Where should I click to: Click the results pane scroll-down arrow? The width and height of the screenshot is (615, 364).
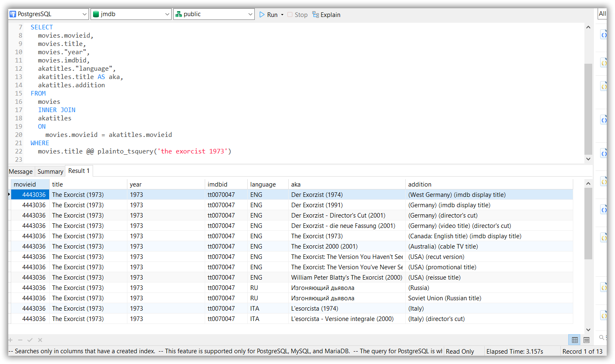coord(588,330)
